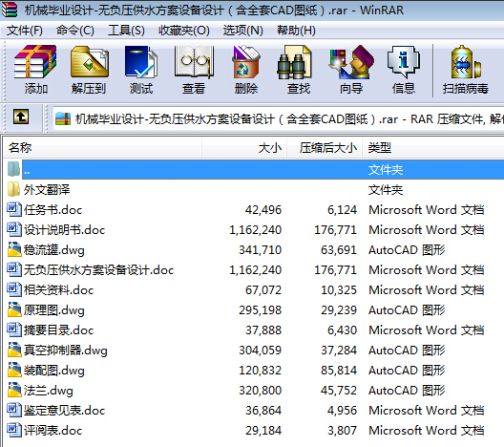Image resolution: width=504 pixels, height=447 pixels.
Task: Select file name 鉴定意见表.doc
Action: (64, 411)
